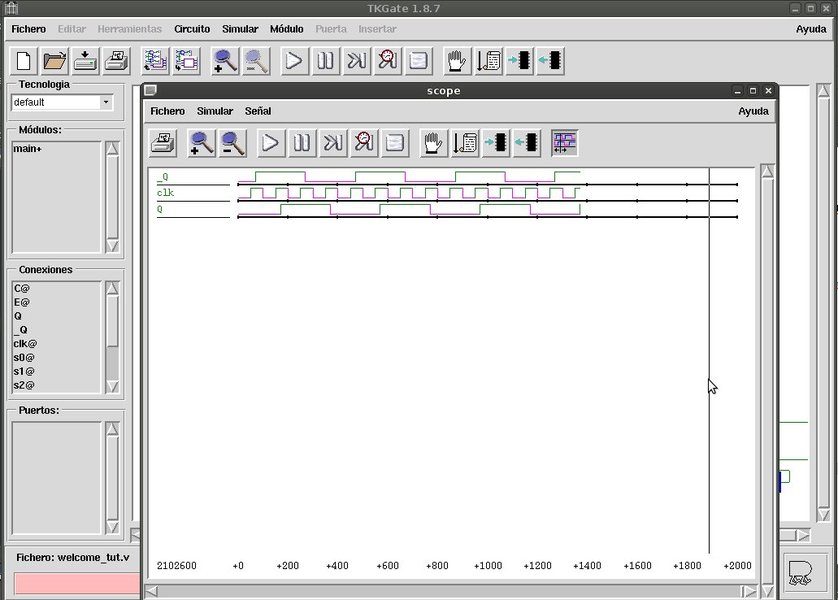Open the Módulo menu in main menu bar
Image resolution: width=838 pixels, height=600 pixels.
(x=286, y=29)
